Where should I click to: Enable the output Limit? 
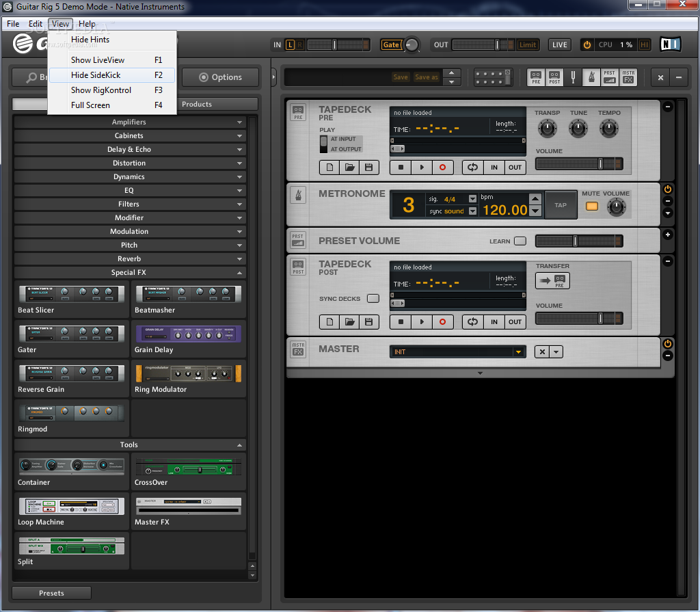528,44
